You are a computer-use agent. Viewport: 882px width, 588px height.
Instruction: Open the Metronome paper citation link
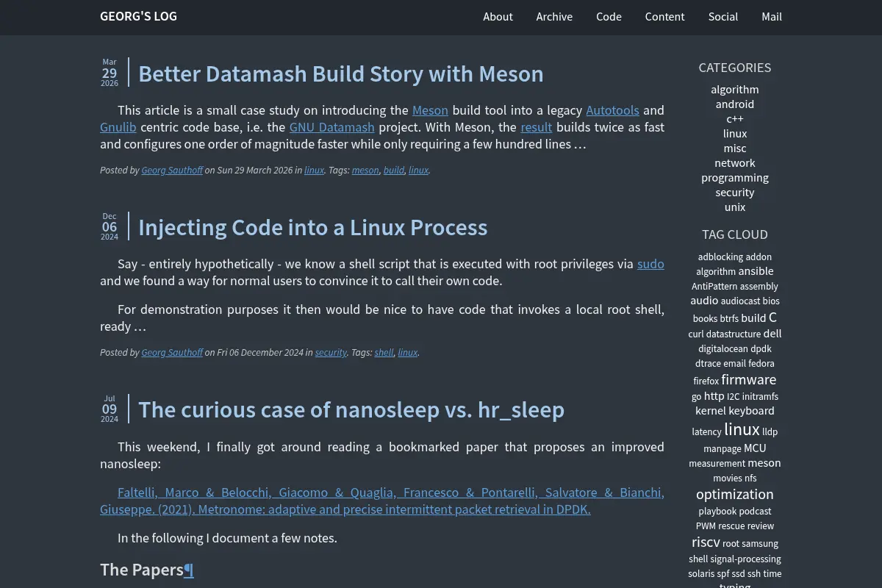(382, 501)
